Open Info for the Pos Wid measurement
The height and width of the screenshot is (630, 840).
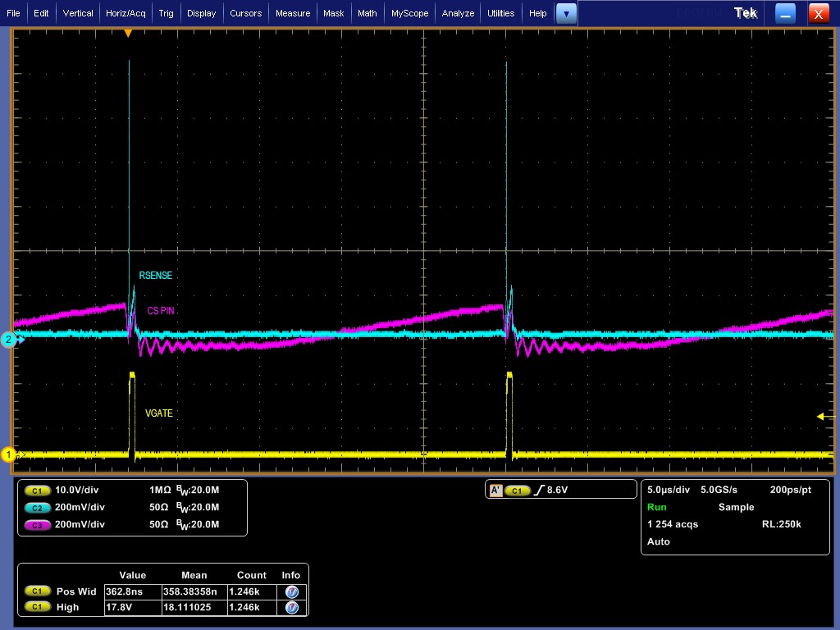click(x=292, y=591)
